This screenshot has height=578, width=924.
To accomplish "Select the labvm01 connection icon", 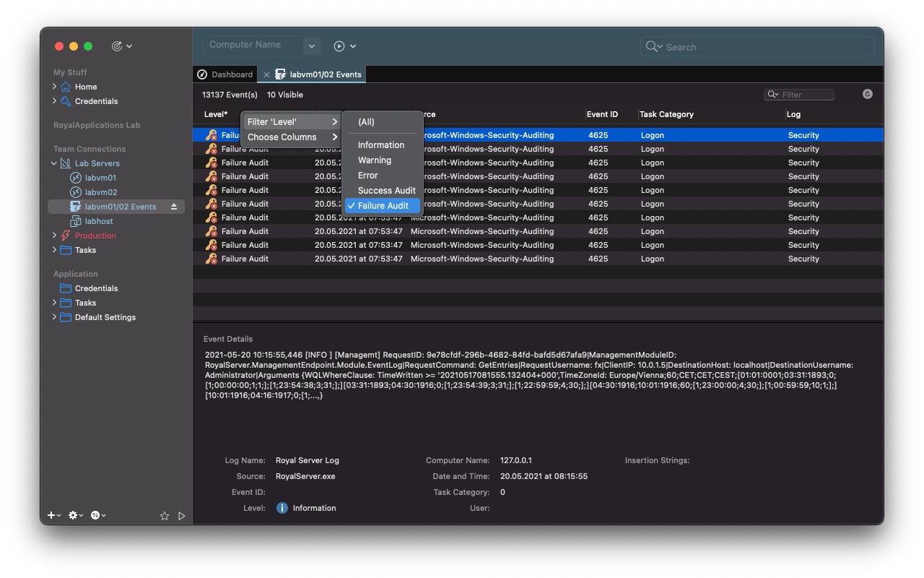I will (74, 177).
